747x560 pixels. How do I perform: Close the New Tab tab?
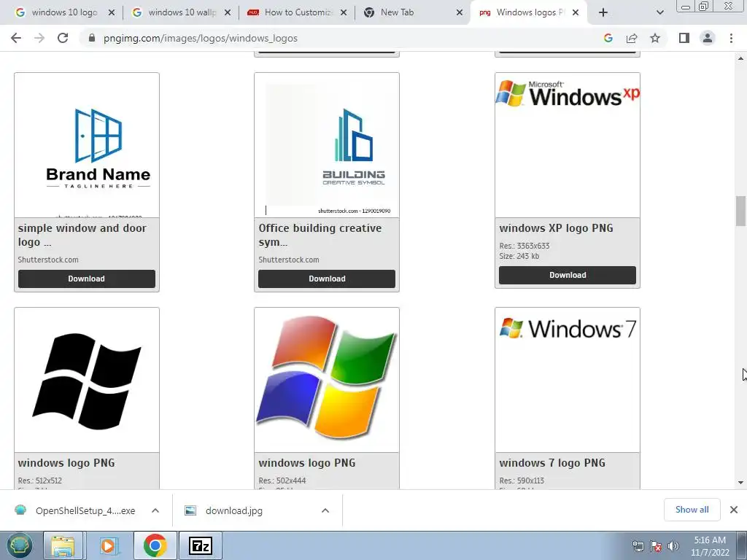[460, 13]
